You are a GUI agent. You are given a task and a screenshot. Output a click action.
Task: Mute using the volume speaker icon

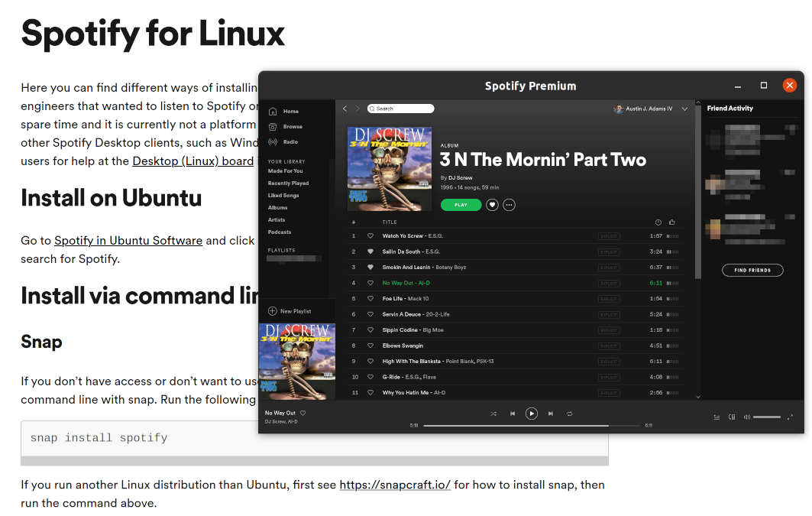click(x=747, y=417)
